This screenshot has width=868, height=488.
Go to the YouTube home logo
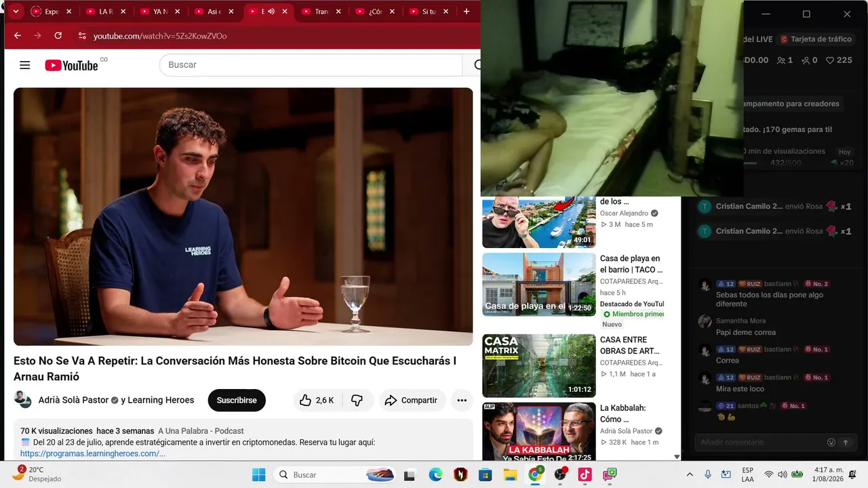tap(72, 65)
